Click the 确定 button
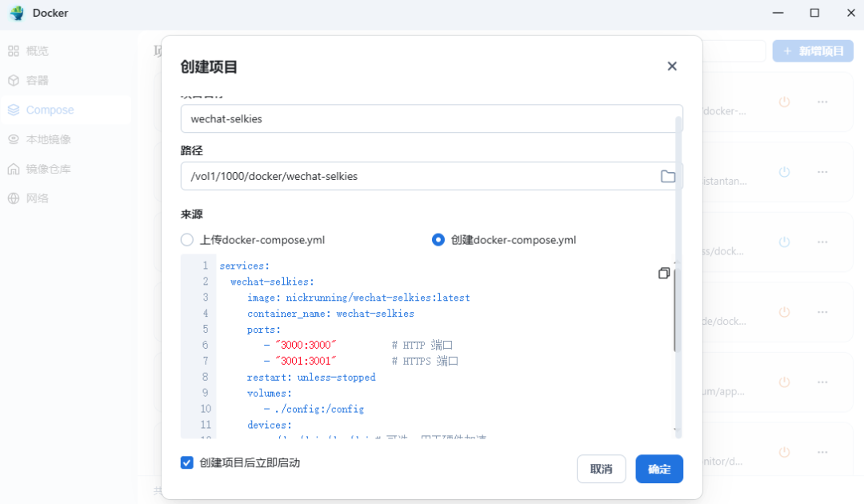This screenshot has width=864, height=504. (659, 469)
